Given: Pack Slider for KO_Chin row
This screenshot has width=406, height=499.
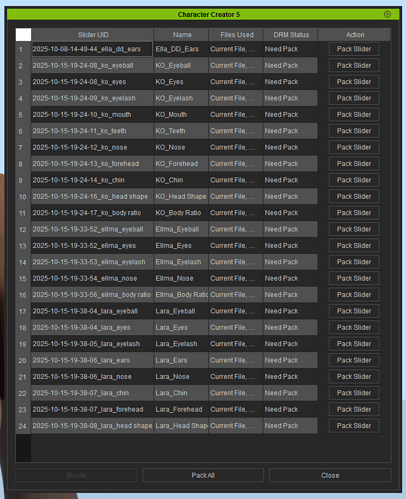Looking at the screenshot, I should 354,180.
